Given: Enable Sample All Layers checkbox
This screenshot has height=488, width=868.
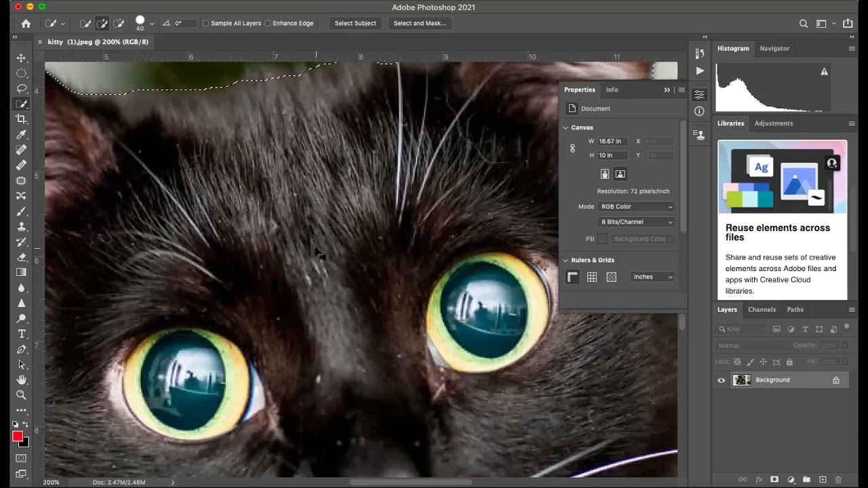Looking at the screenshot, I should click(206, 23).
